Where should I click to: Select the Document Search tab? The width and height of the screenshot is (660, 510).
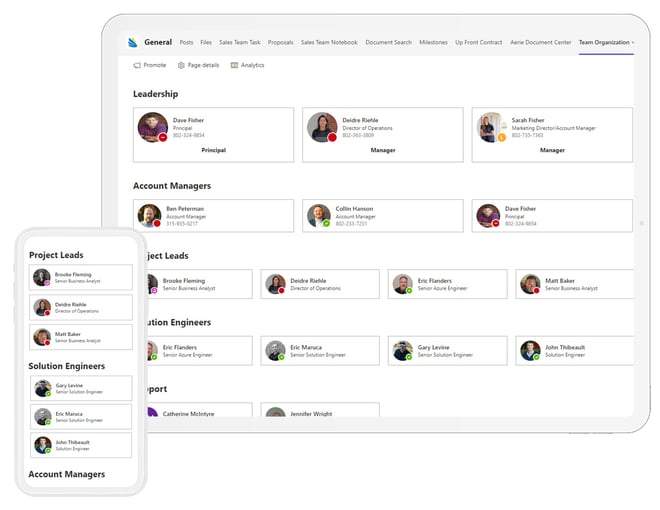point(389,42)
